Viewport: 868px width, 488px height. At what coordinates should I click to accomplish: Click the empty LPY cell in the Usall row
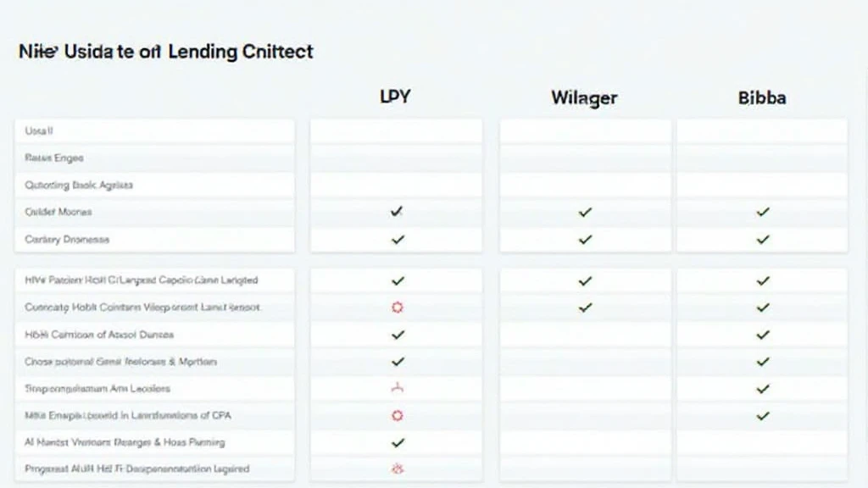[396, 131]
